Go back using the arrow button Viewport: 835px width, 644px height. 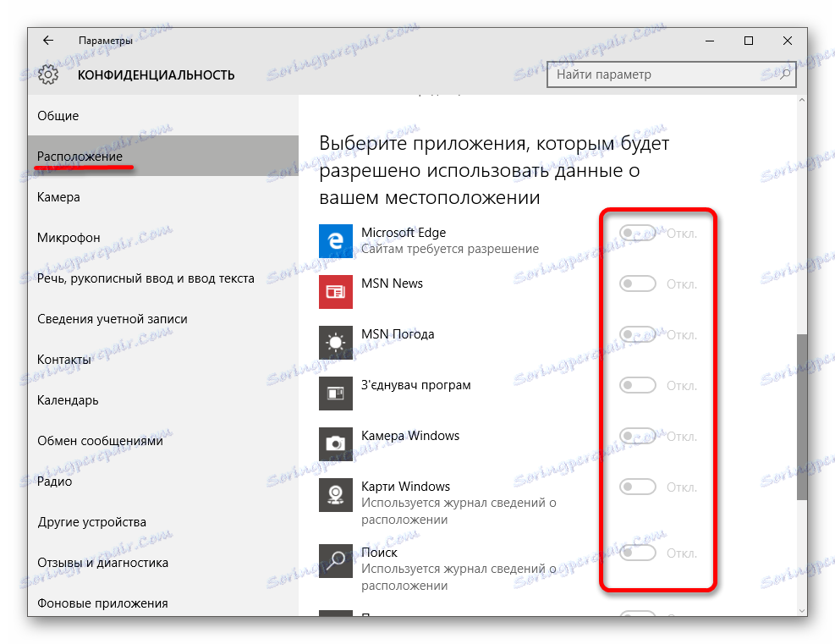47,40
